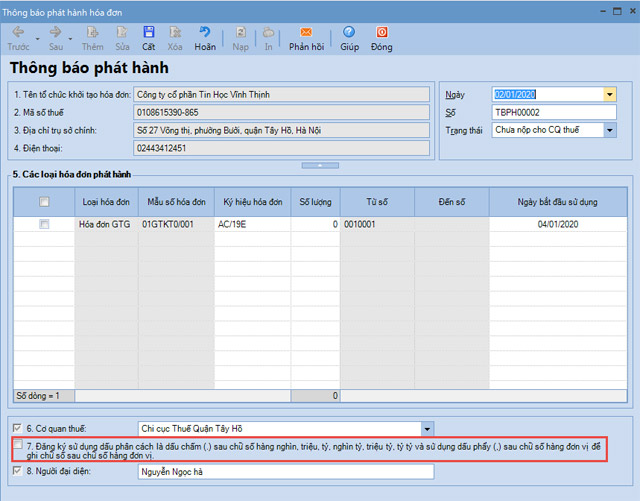The height and width of the screenshot is (501, 640).
Task: Collapse the panel using the splitter handle
Action: [320, 165]
